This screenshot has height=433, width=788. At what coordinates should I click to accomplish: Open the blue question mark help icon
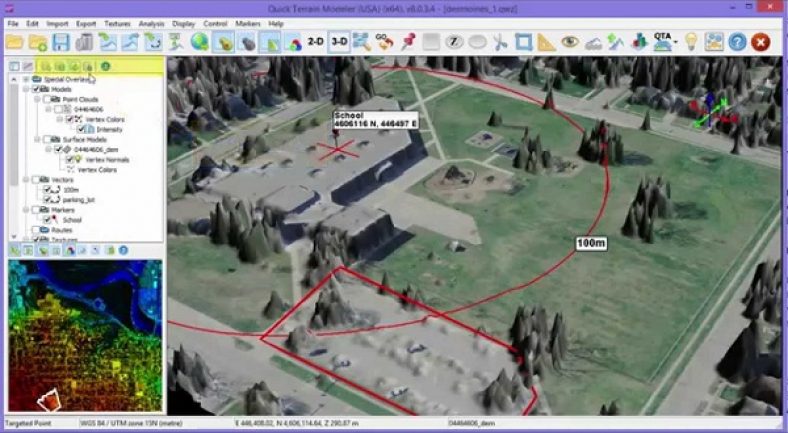coord(738,42)
